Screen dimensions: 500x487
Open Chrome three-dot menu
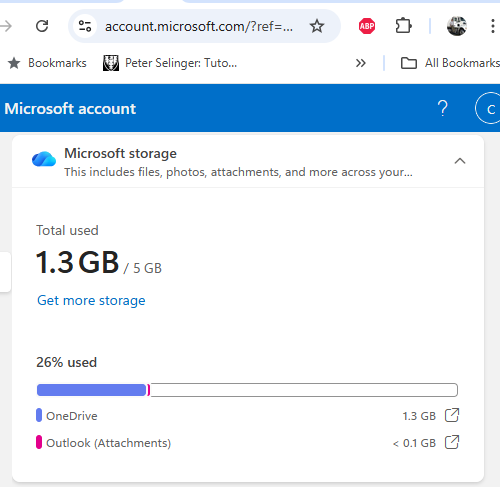493,26
